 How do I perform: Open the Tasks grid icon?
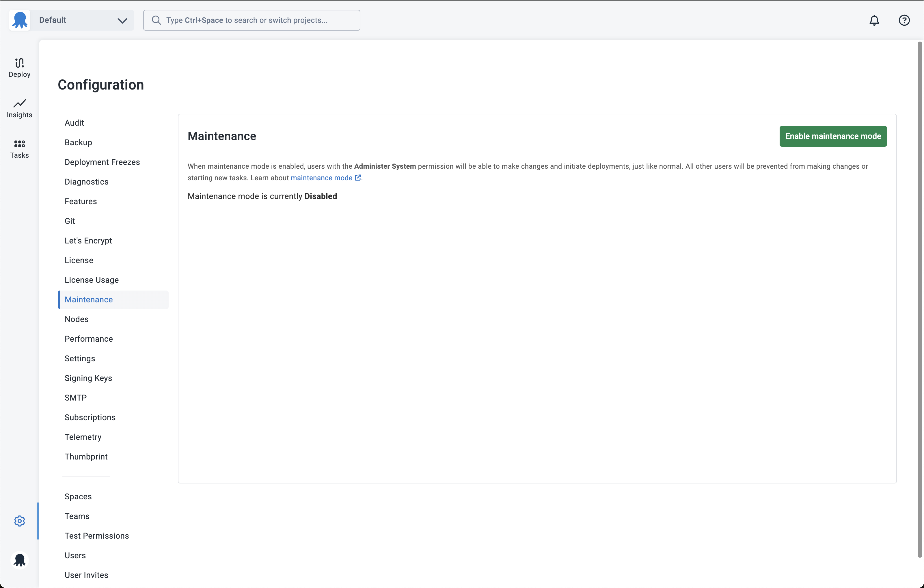(20, 144)
